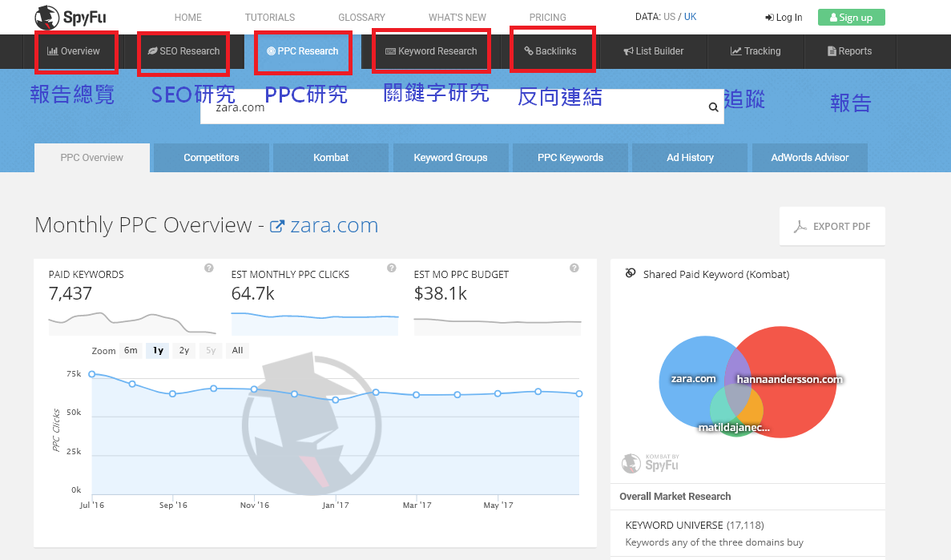951x560 pixels.
Task: Open zara.com link in the heading
Action: (334, 225)
